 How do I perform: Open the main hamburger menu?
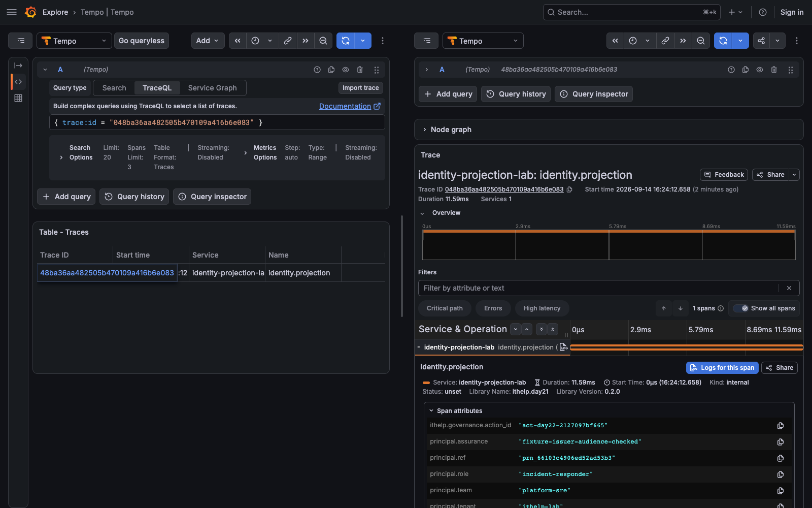click(x=12, y=12)
